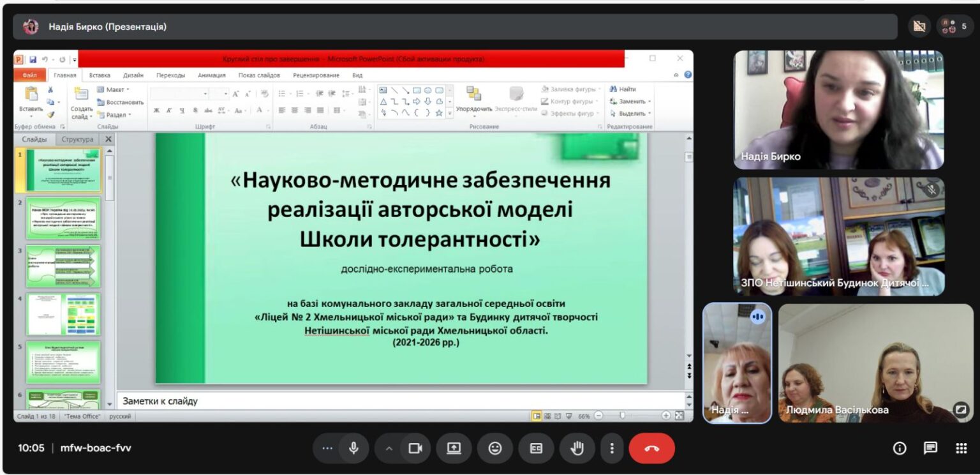The image size is (980, 475).
Task: Show participants list with count 5
Action: (955, 26)
